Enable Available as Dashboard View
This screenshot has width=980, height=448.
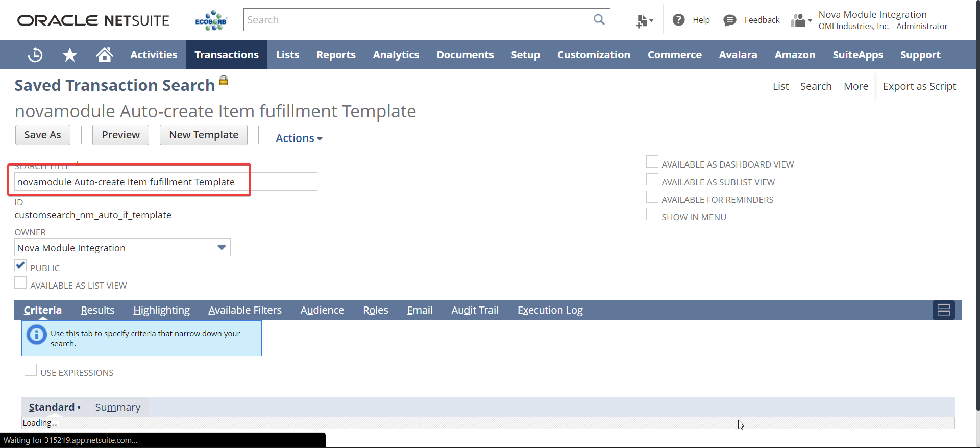[652, 162]
